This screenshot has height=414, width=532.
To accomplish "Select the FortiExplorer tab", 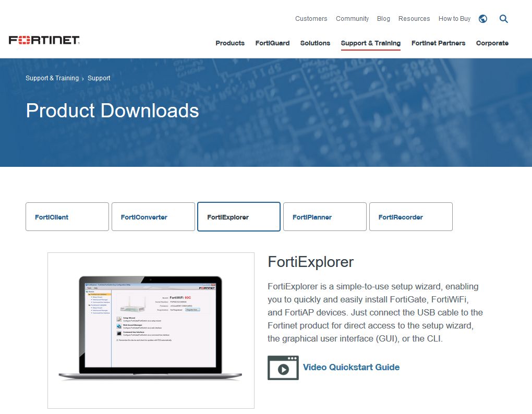I will point(239,217).
